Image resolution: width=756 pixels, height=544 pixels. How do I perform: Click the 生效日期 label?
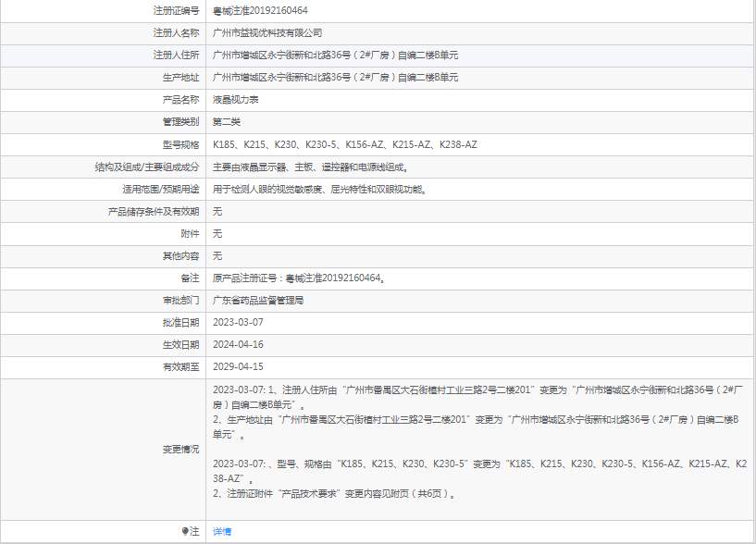click(180, 344)
